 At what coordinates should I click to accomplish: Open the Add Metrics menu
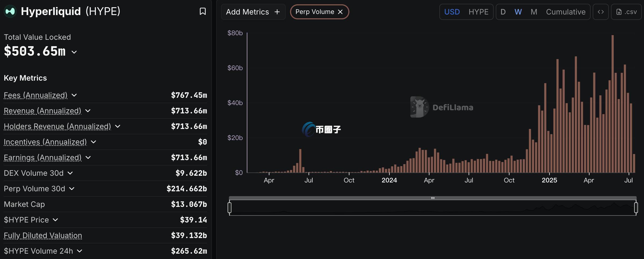[253, 12]
